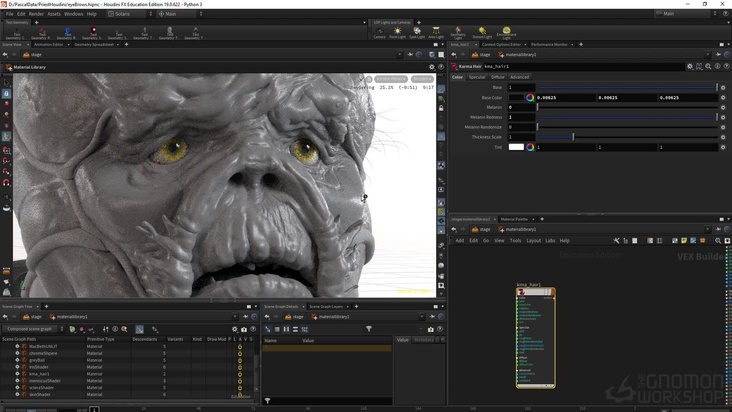Add a Spot Light from the shelf

[x=417, y=33]
